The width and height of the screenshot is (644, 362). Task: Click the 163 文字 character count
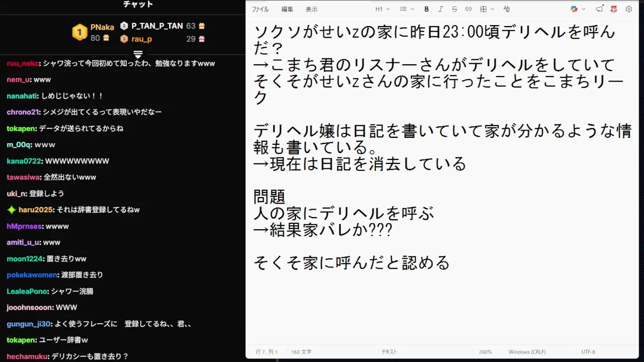click(x=302, y=352)
